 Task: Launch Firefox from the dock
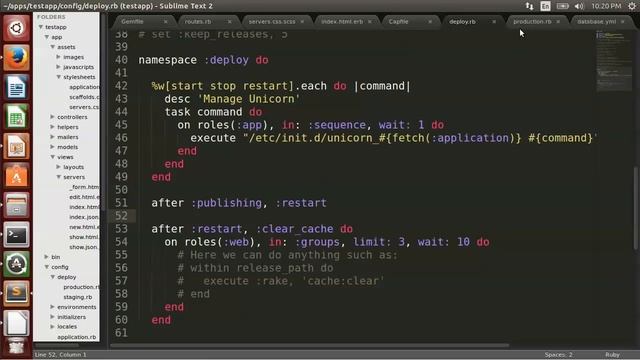tap(16, 58)
